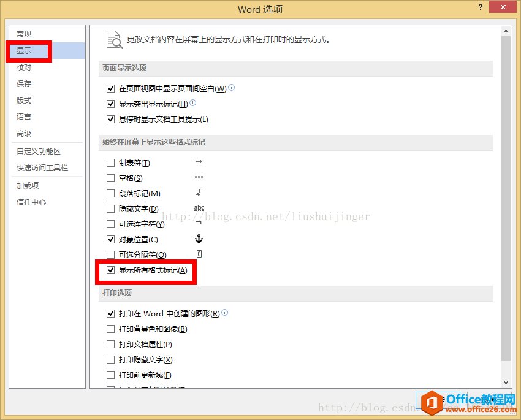Click the help question mark button
This screenshot has width=521, height=420.
[x=480, y=7]
